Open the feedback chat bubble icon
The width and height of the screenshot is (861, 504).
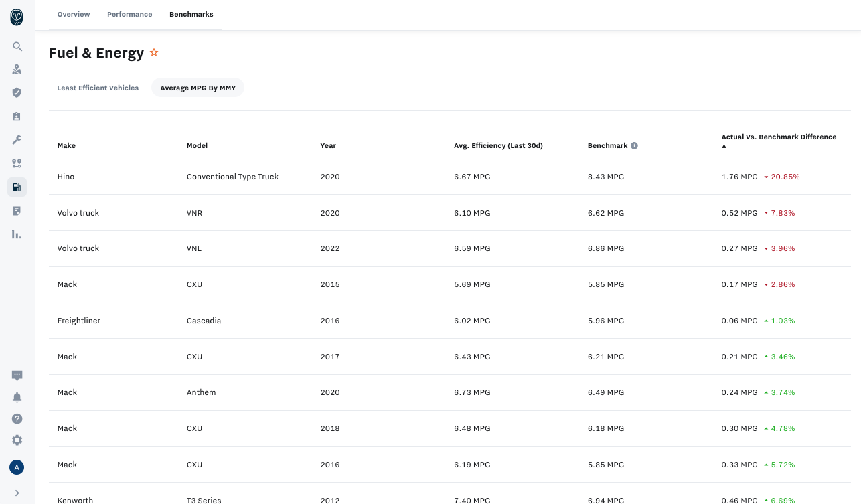point(17,376)
